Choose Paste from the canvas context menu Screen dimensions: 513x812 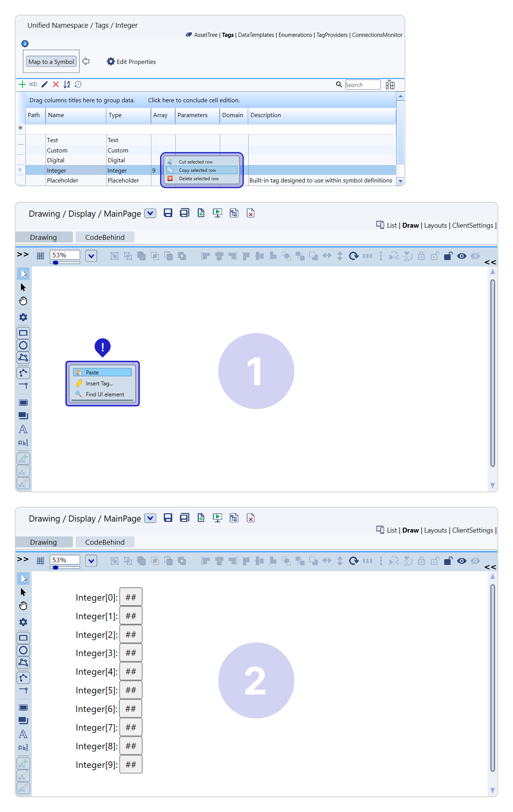(x=92, y=373)
